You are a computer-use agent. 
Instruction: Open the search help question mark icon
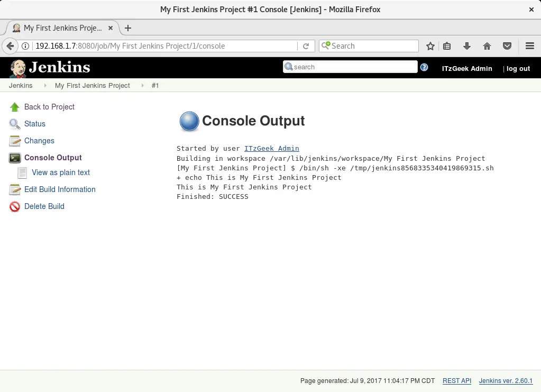424,67
